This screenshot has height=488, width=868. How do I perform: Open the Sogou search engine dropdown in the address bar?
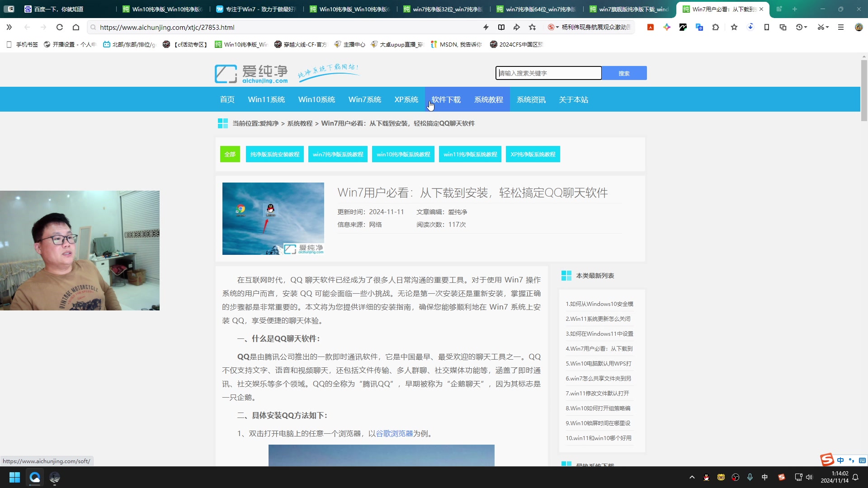pyautogui.click(x=553, y=27)
